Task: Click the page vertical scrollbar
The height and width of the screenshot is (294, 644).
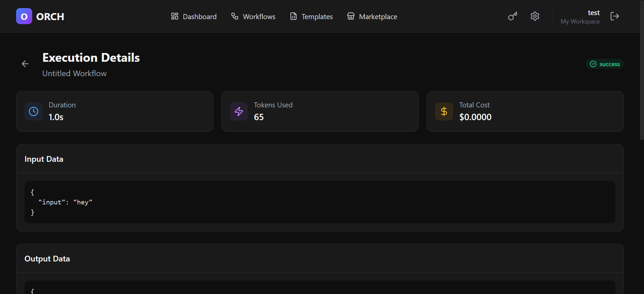Action: 642,70
